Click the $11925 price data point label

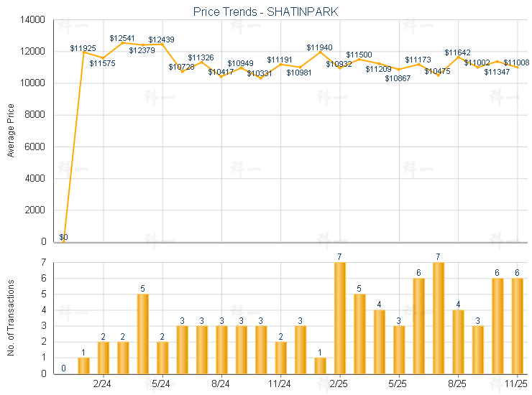click(83, 47)
